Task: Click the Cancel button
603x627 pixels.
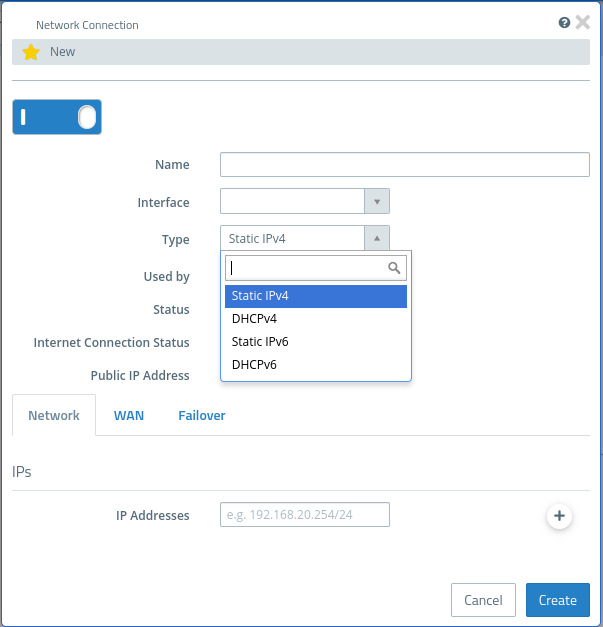Action: tap(483, 600)
